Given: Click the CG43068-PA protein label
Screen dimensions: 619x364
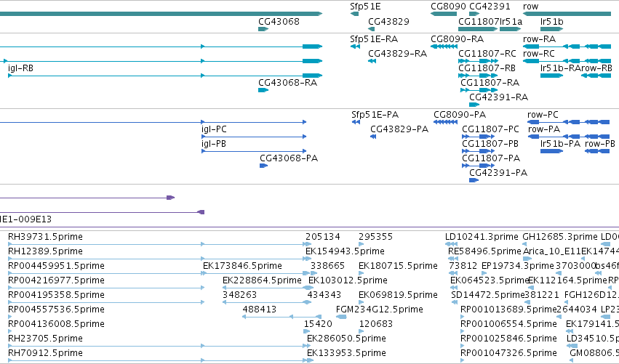Looking at the screenshot, I should (x=289, y=158).
